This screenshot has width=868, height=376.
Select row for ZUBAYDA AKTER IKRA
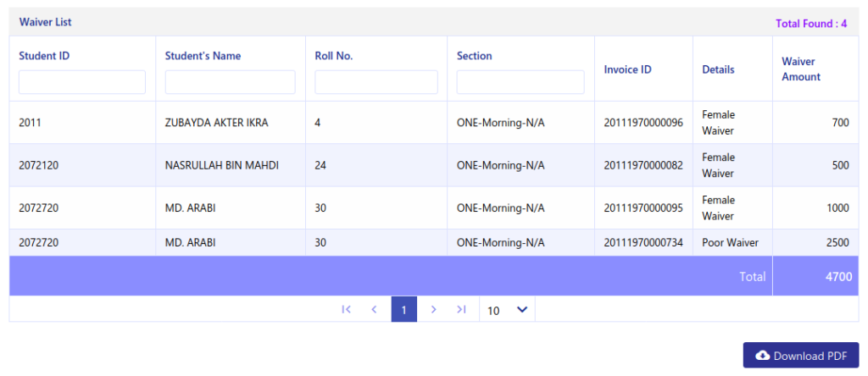pos(433,123)
